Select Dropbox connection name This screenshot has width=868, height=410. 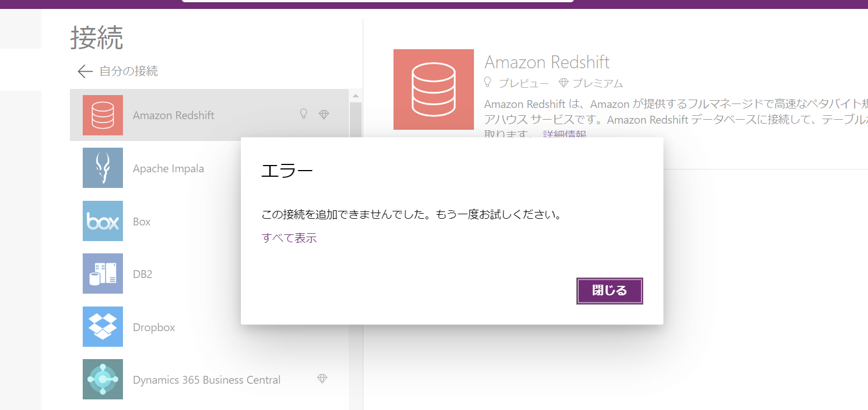coord(154,327)
